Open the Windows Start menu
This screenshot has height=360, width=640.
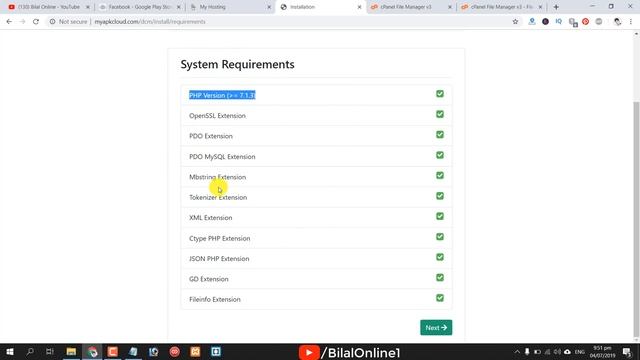tap(10, 351)
